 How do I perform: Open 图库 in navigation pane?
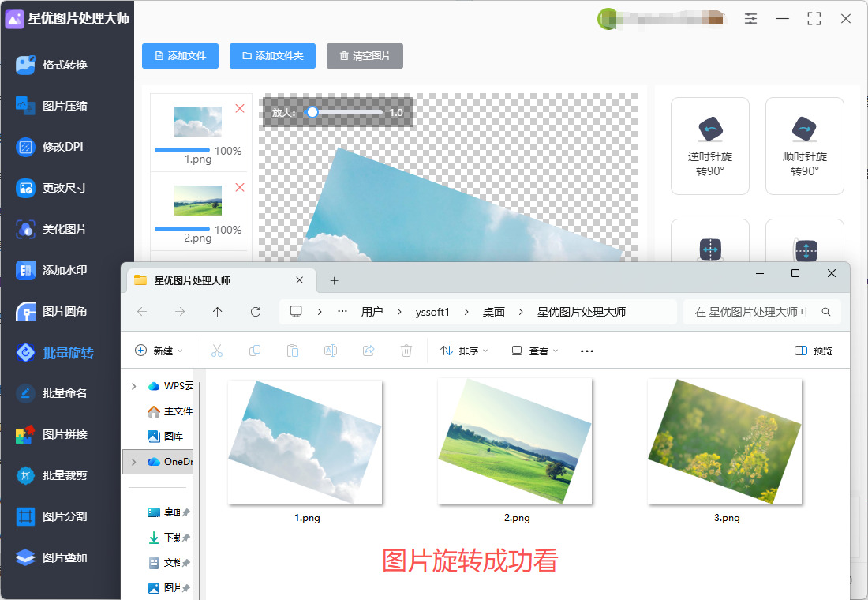pos(166,436)
